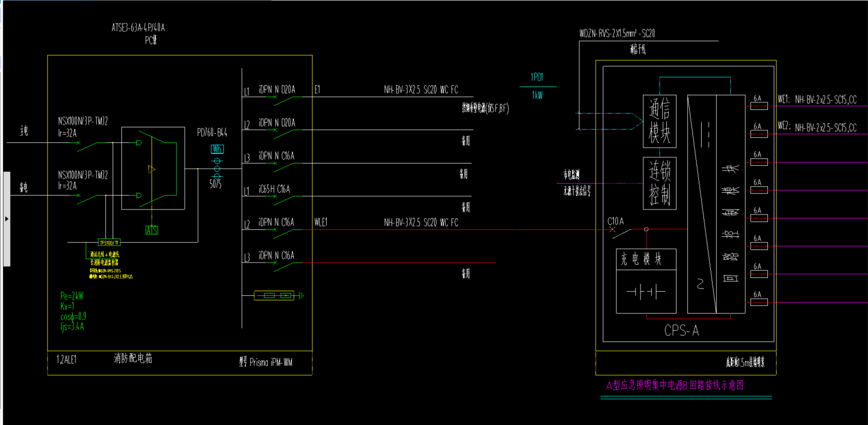Viewport: 868px width, 425px height.
Task: Click the CPS-A label
Action: tap(681, 331)
